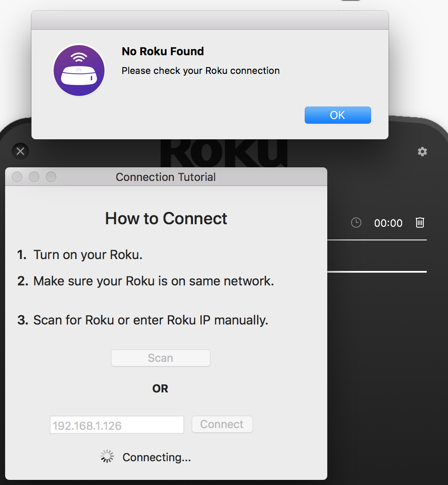448x485 pixels.
Task: Click the Connecting... status text
Action: (157, 457)
